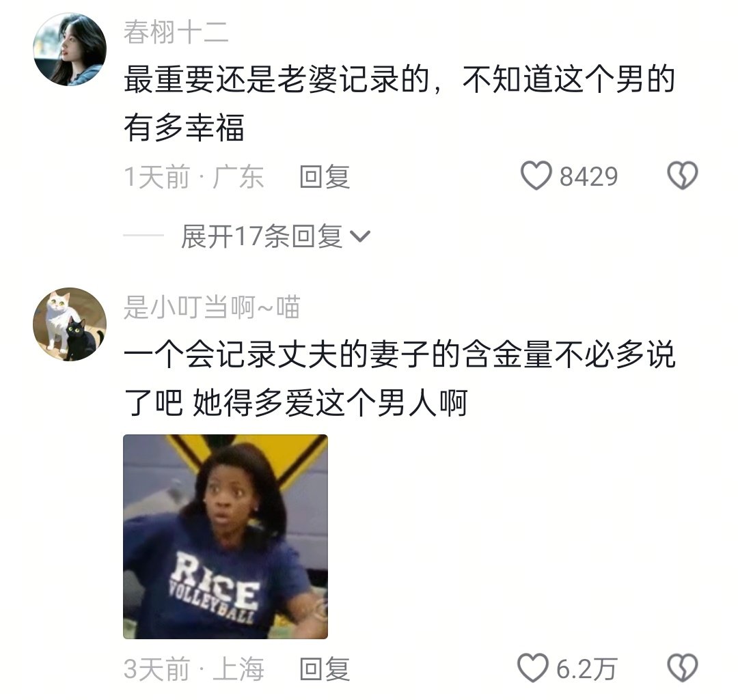
Task: Open username 是小叮当啊~喵
Action: pyautogui.click(x=212, y=307)
